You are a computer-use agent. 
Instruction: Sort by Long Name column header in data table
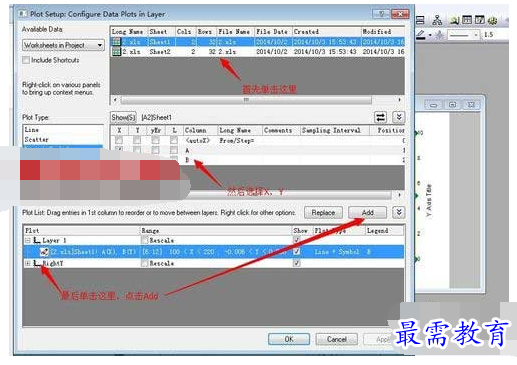click(128, 32)
